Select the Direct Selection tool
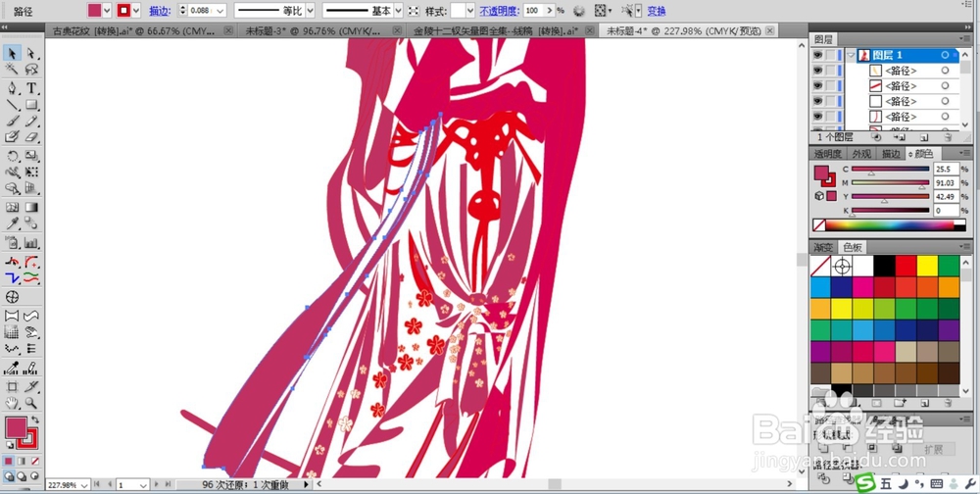Screen dimensions: 980x494 click(30, 53)
